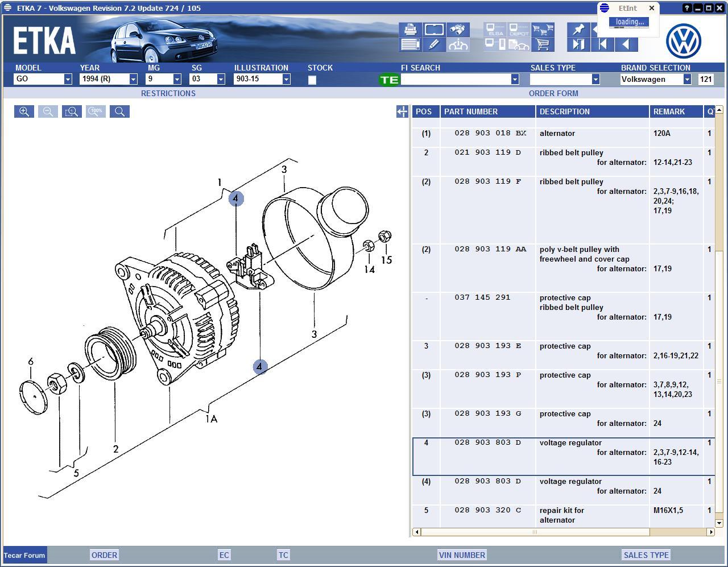
Task: Print using the printer toolbar icon
Action: click(410, 30)
